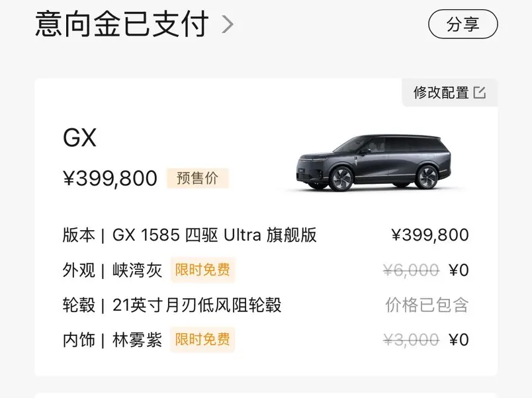Image resolution: width=532 pixels, height=398 pixels.
Task: Expand the 意向金已支付 chevron arrow
Action: click(x=228, y=24)
